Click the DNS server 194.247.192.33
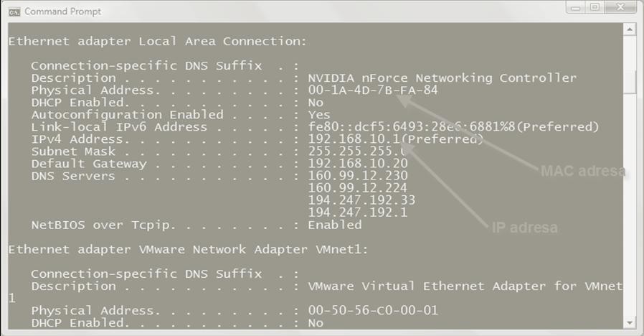 point(361,200)
